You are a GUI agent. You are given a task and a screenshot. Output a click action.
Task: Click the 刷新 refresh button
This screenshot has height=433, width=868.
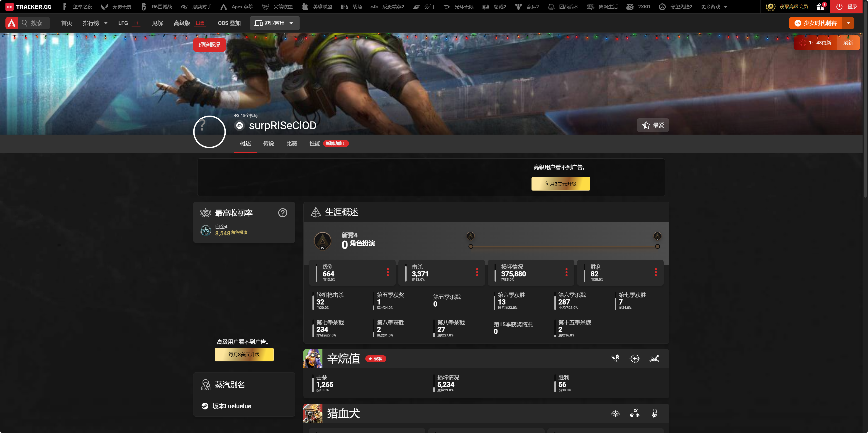pyautogui.click(x=848, y=43)
